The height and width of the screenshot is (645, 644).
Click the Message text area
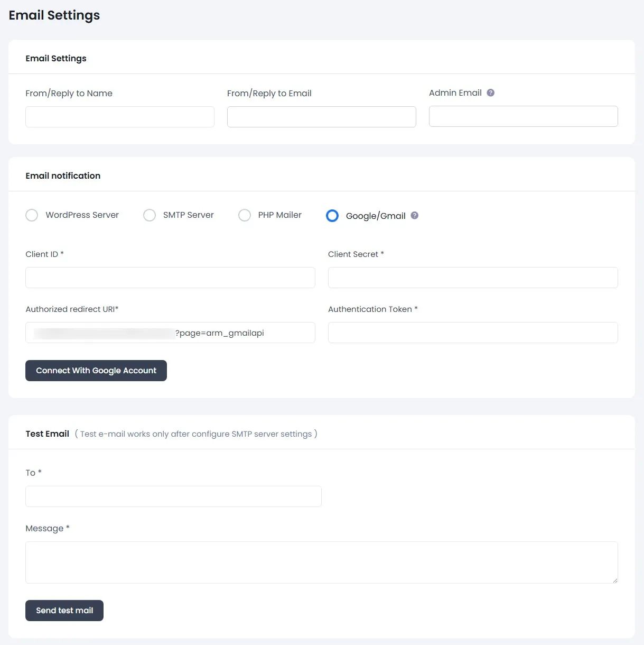(x=322, y=562)
